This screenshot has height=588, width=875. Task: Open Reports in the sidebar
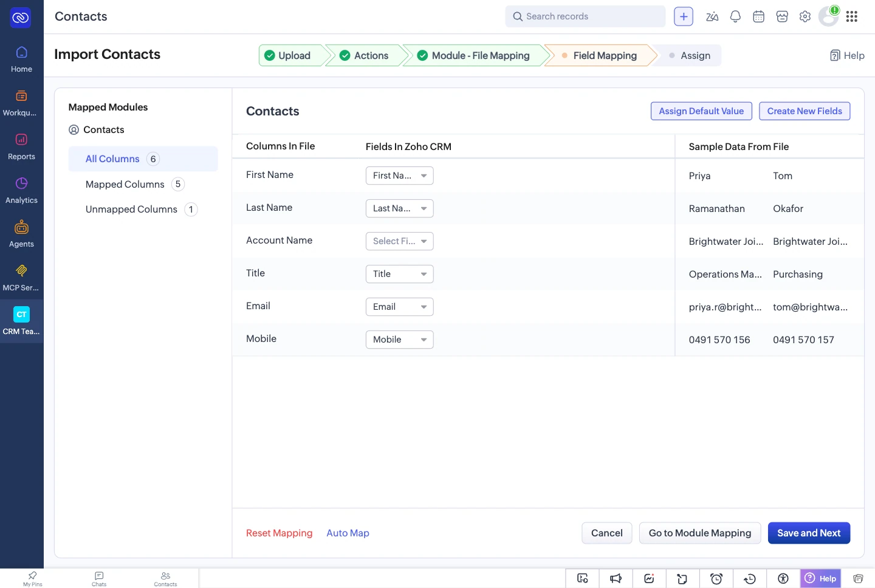(x=21, y=147)
